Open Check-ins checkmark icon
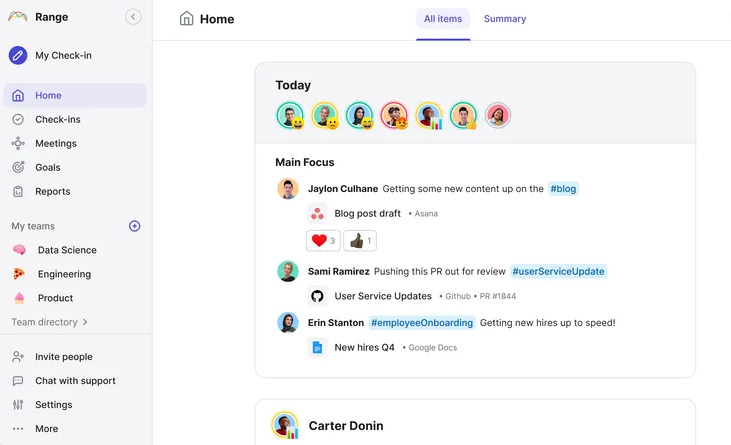731x445 pixels. 18,120
